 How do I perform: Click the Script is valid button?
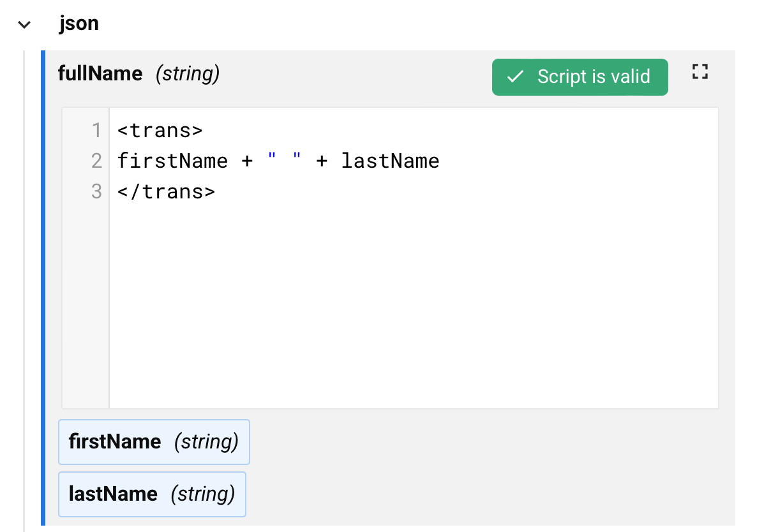[x=580, y=77]
